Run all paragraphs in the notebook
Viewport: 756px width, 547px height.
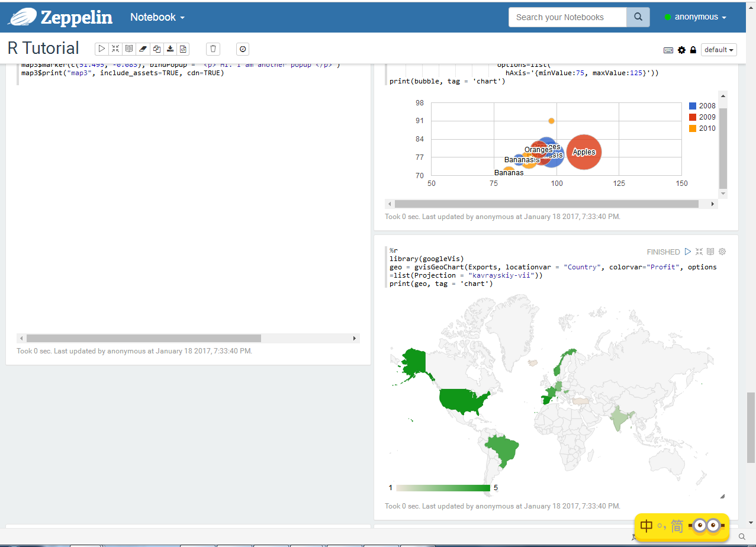pyautogui.click(x=101, y=49)
